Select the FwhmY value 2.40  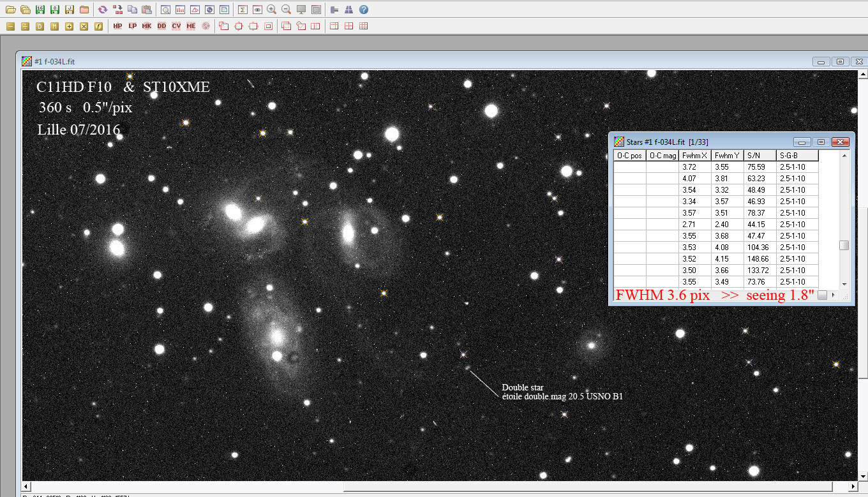[728, 225]
